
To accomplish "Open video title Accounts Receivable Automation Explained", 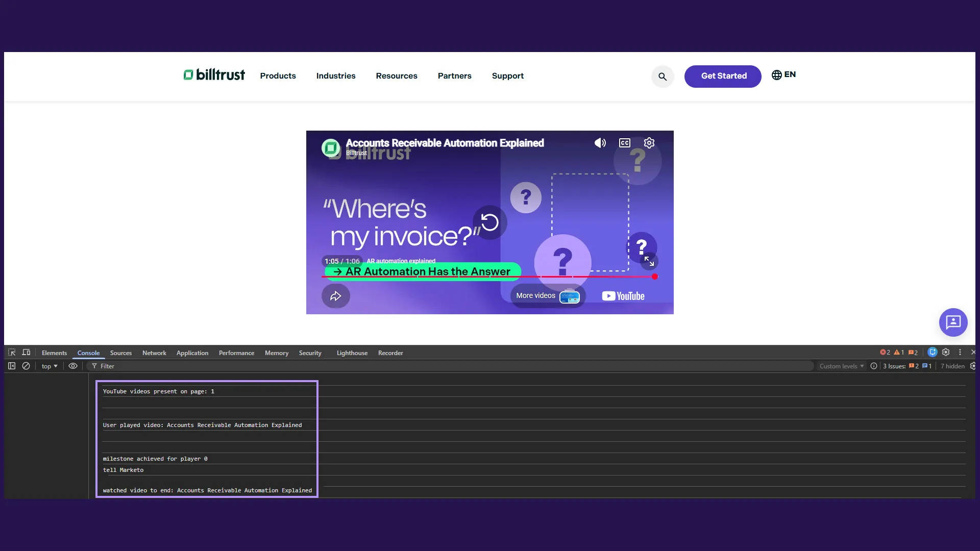I will click(x=445, y=143).
